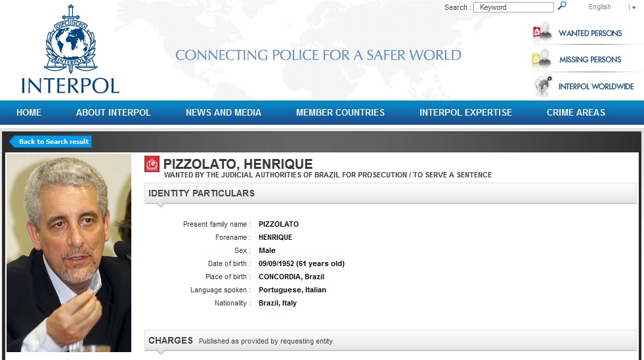Click the INTERPOL logo emblem
Image resolution: width=644 pixels, height=360 pixels.
point(71,39)
